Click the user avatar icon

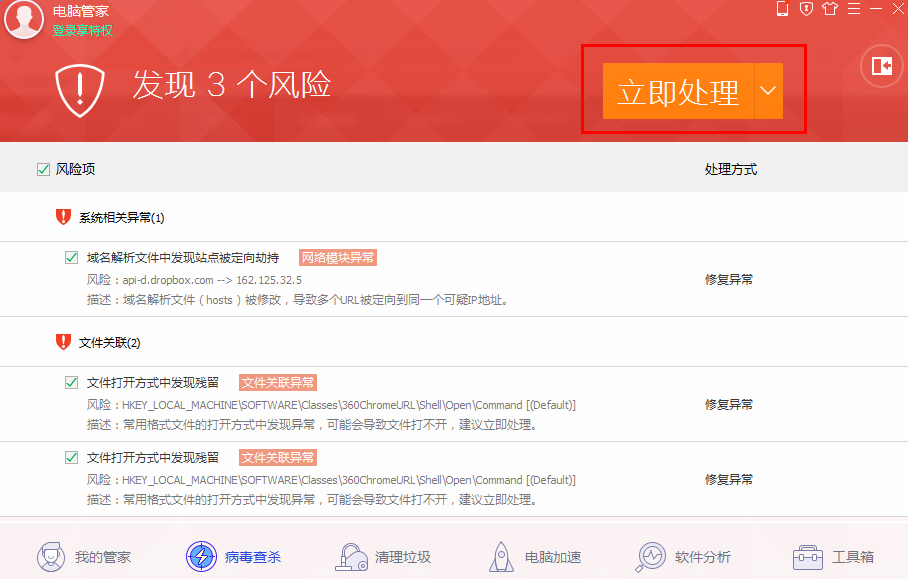[23, 18]
